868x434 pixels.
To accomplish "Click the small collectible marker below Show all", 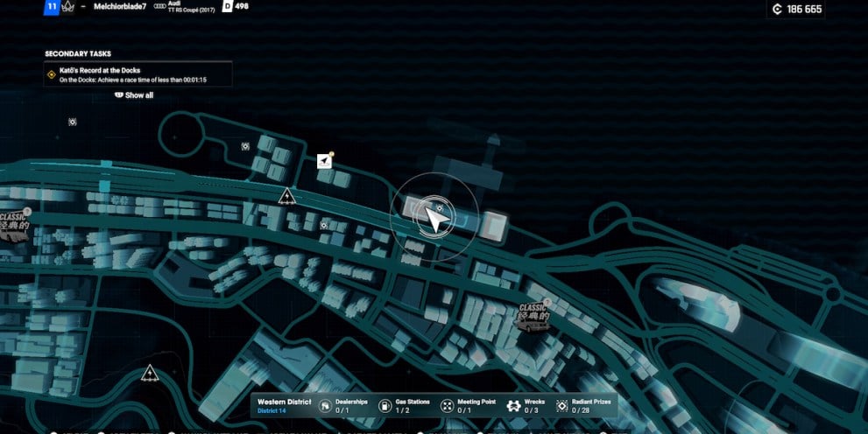I will [73, 122].
